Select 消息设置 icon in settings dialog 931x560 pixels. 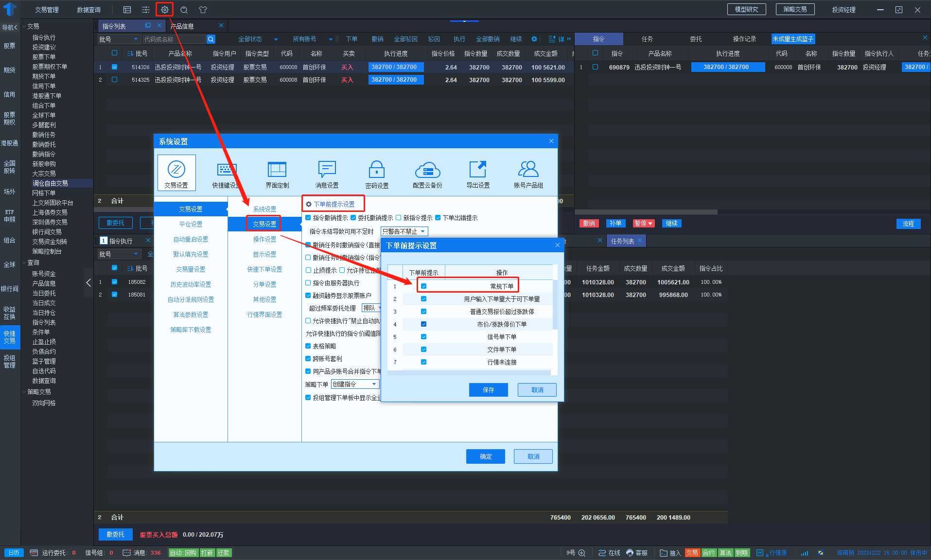[x=327, y=174]
